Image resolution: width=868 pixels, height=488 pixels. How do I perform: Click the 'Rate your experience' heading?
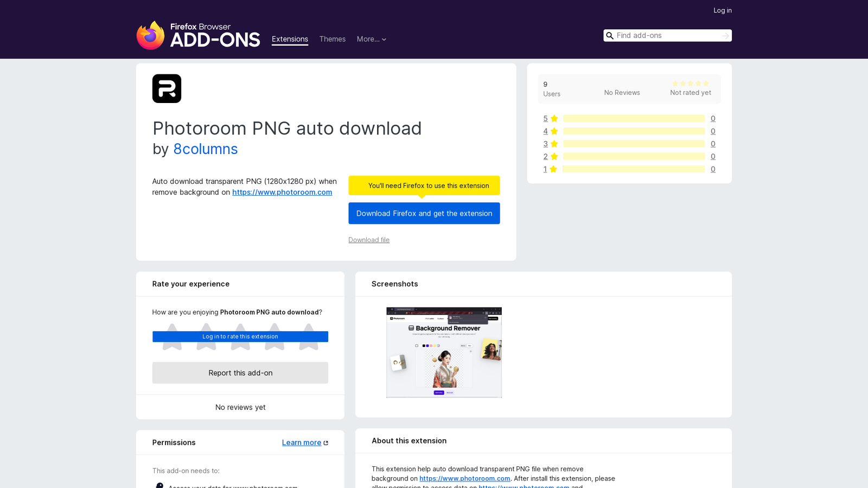[191, 284]
